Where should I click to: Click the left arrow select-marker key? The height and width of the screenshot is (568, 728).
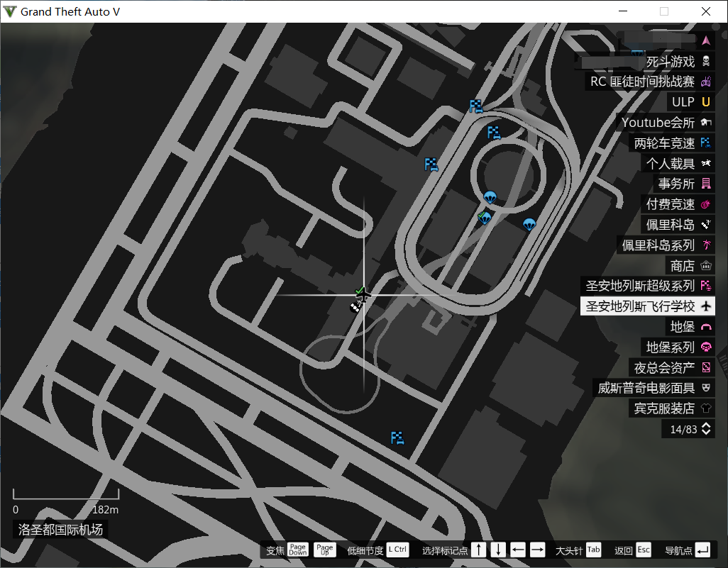518,550
